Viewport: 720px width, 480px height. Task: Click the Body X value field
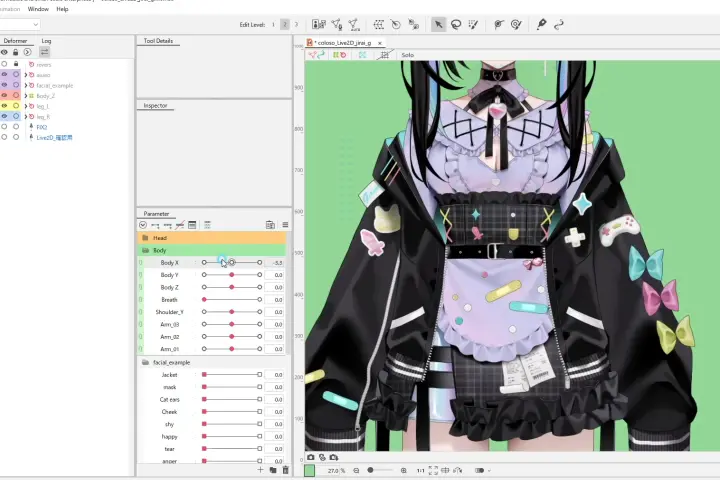(x=275, y=263)
